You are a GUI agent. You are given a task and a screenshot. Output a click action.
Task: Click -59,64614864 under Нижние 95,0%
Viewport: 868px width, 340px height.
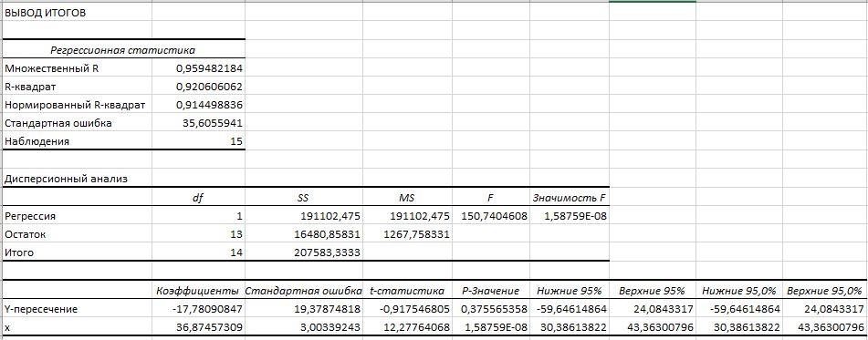click(x=744, y=309)
